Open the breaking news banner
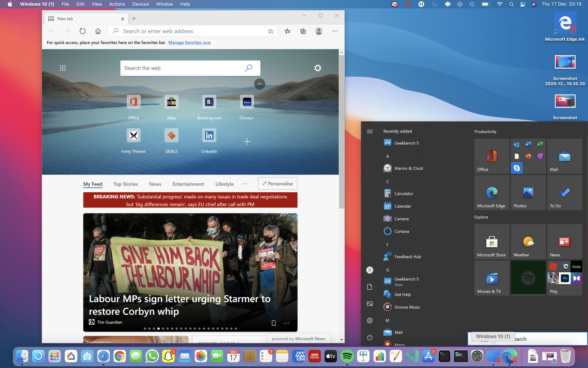The width and height of the screenshot is (588, 368). [190, 200]
